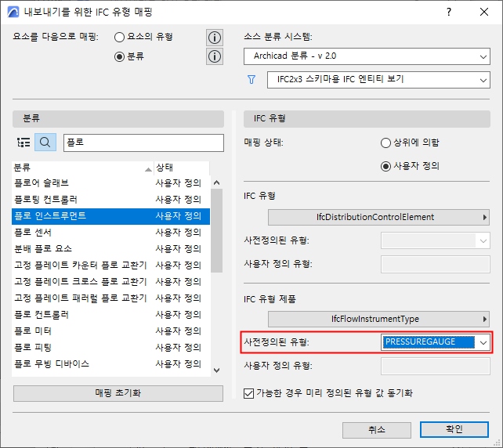Click 사용자 정의 유형 field under IFC 유형

pos(436,264)
